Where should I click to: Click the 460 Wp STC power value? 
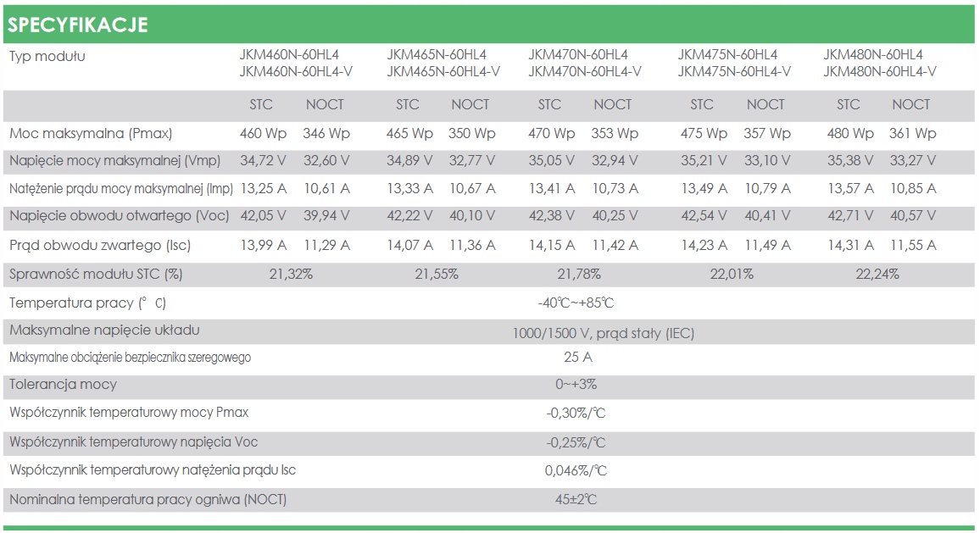coord(263,133)
